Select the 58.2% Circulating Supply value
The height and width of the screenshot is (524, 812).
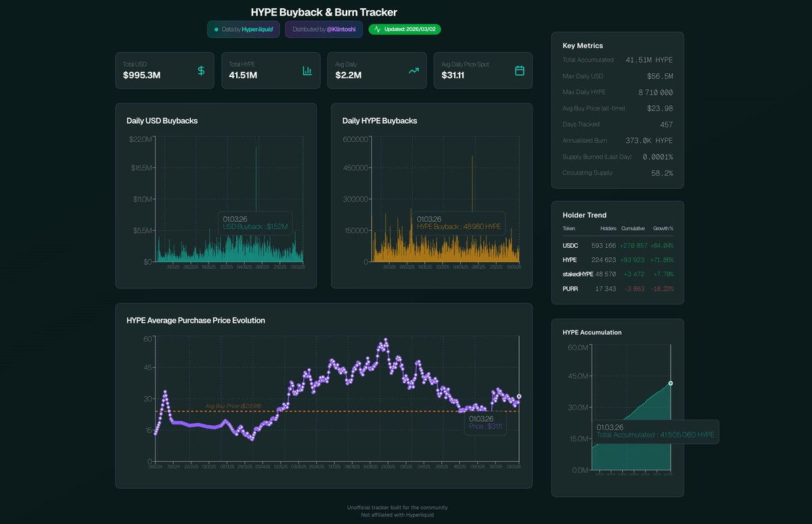click(x=662, y=173)
